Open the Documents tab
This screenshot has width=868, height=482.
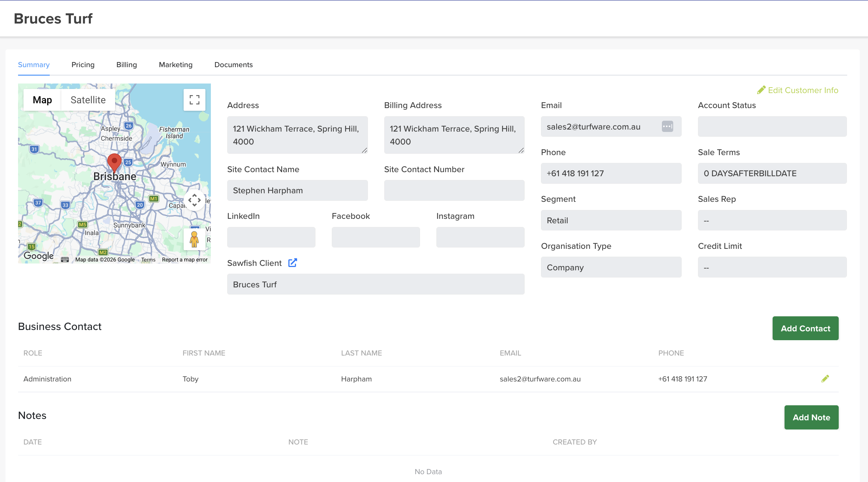234,65
